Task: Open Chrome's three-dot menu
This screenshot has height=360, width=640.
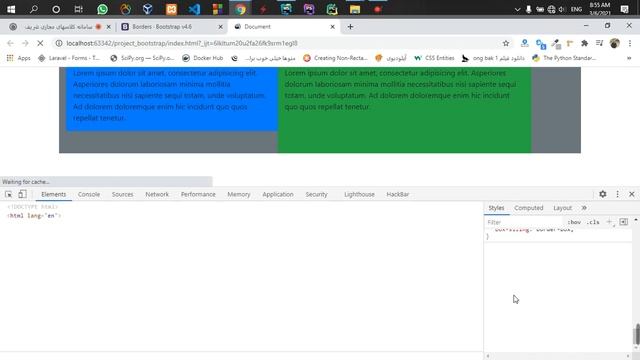Action: pyautogui.click(x=630, y=43)
